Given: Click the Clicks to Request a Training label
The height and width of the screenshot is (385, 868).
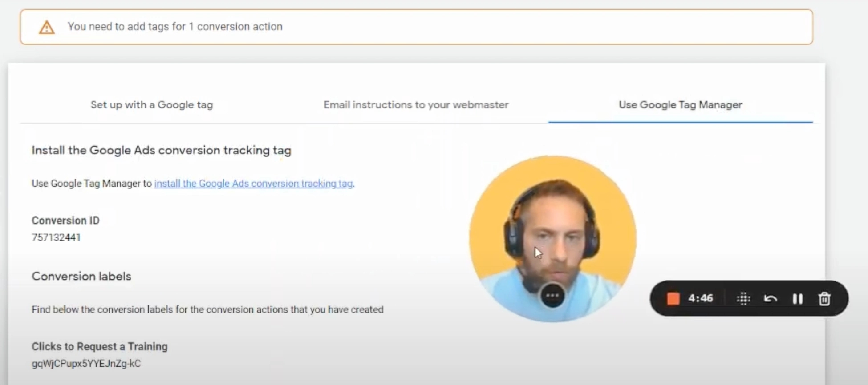Looking at the screenshot, I should click(99, 346).
